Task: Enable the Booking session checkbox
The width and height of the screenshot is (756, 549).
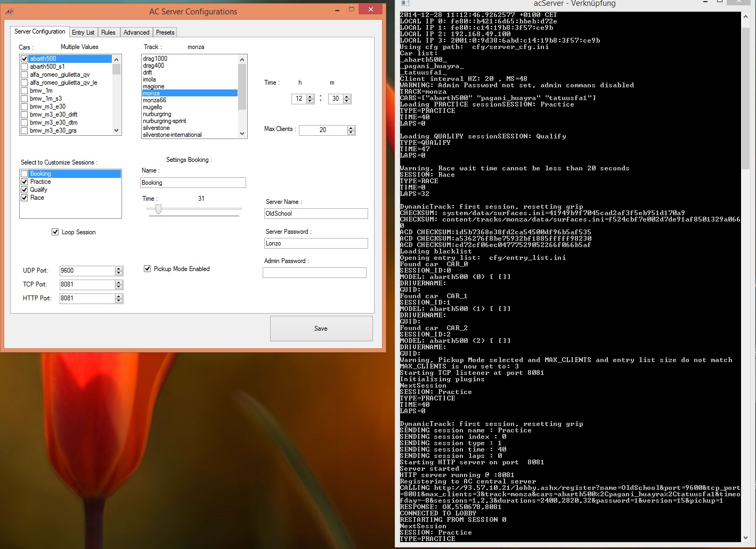Action: click(x=24, y=174)
